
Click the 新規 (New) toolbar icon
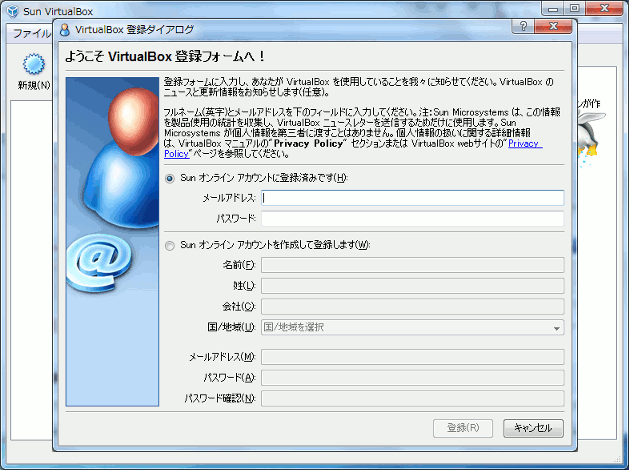coord(34,66)
